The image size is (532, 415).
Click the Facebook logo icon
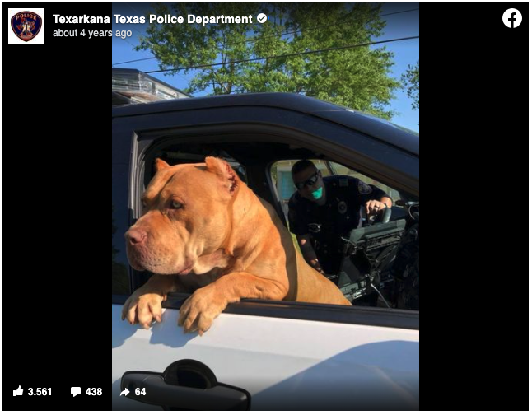(512, 18)
